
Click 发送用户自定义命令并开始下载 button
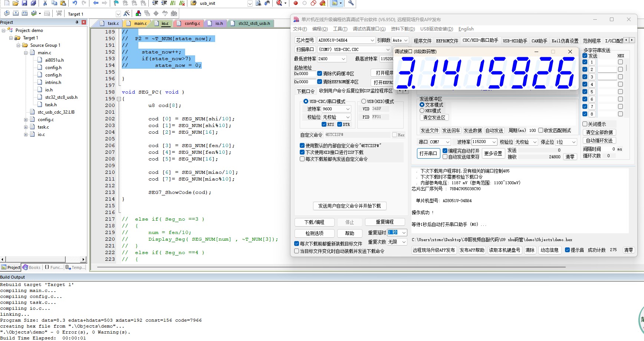349,206
